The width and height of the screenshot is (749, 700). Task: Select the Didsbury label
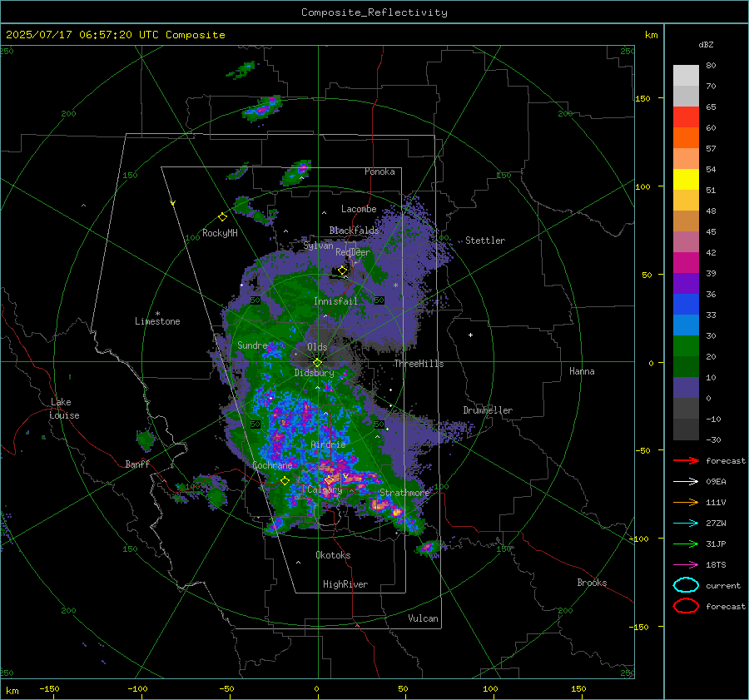[314, 373]
